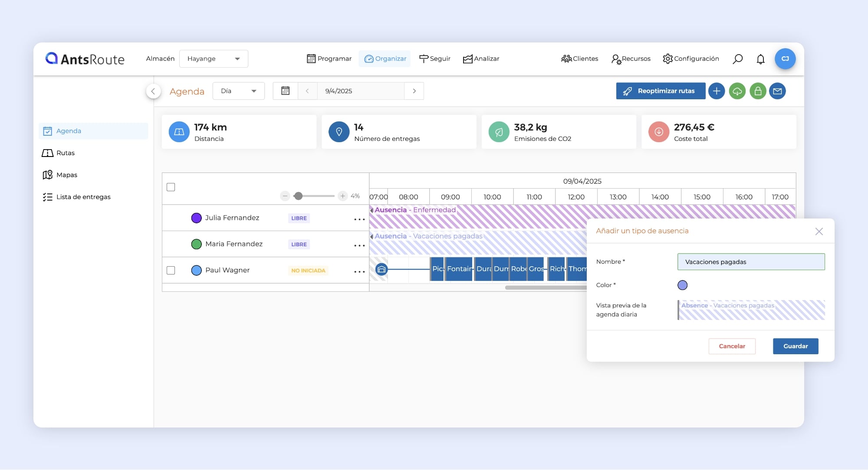
Task: Open the Hayange warehouse dropdown
Action: click(214, 59)
